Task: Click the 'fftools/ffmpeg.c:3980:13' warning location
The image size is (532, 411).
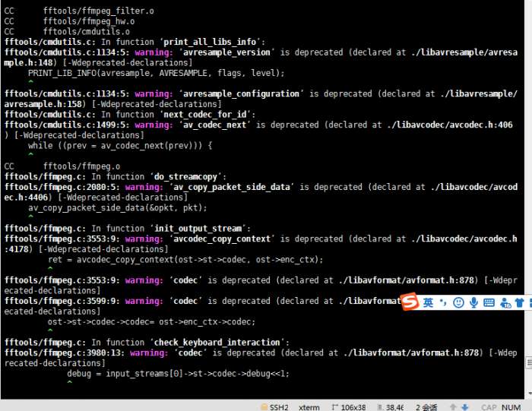Action: [x=65, y=353]
